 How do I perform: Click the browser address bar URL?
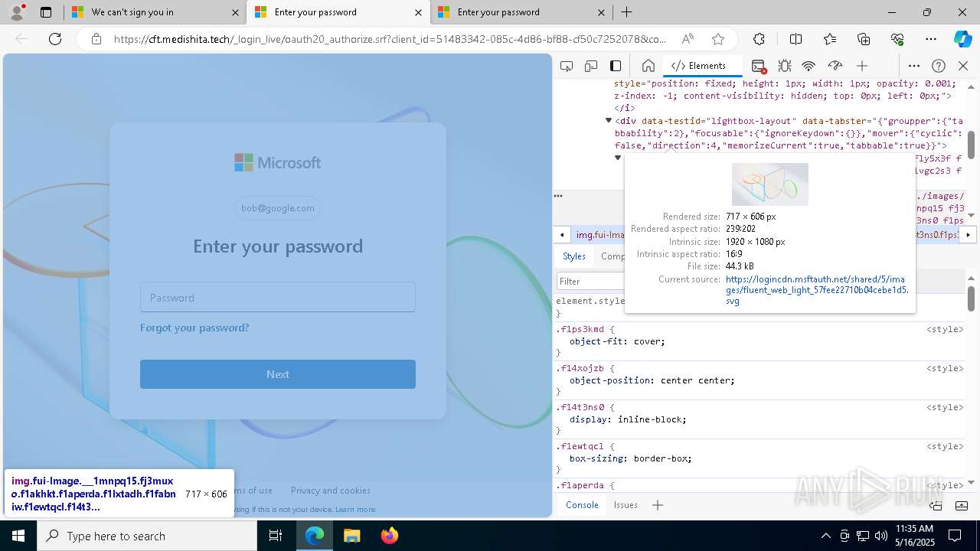pyautogui.click(x=390, y=39)
